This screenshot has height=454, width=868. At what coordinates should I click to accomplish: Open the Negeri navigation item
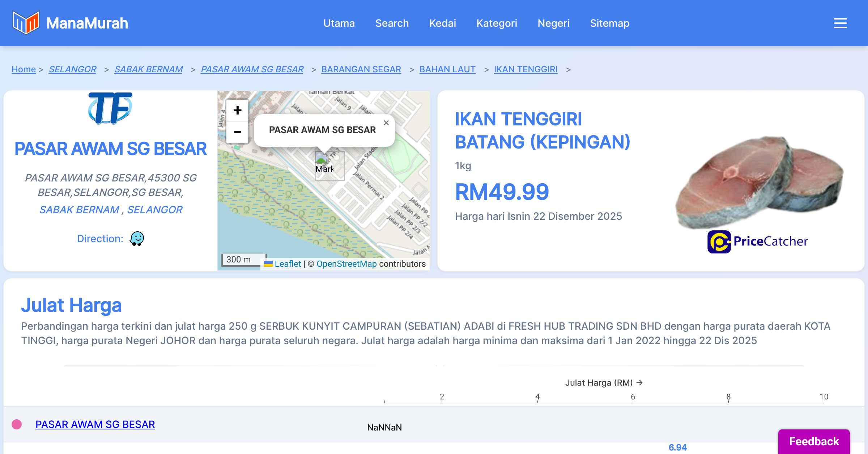[553, 23]
